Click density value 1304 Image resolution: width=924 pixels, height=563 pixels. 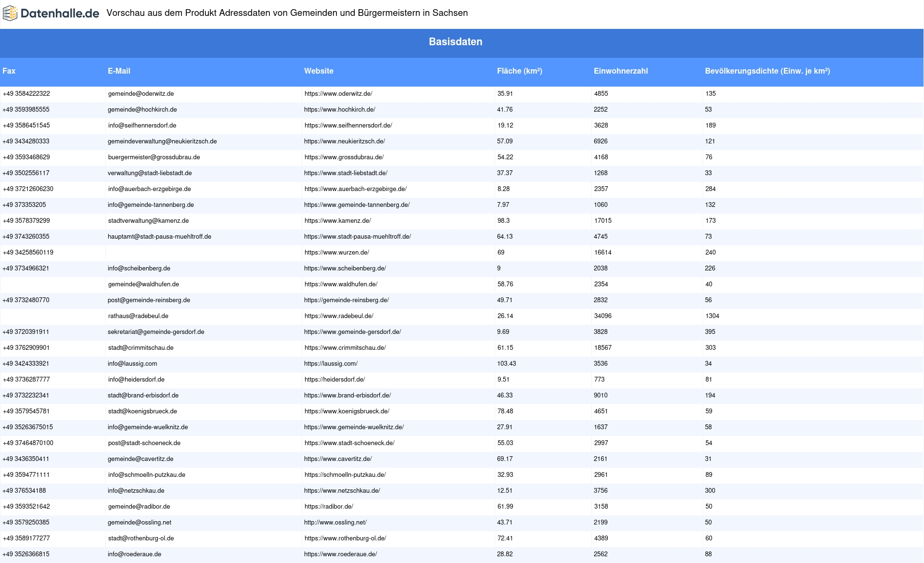tap(713, 316)
